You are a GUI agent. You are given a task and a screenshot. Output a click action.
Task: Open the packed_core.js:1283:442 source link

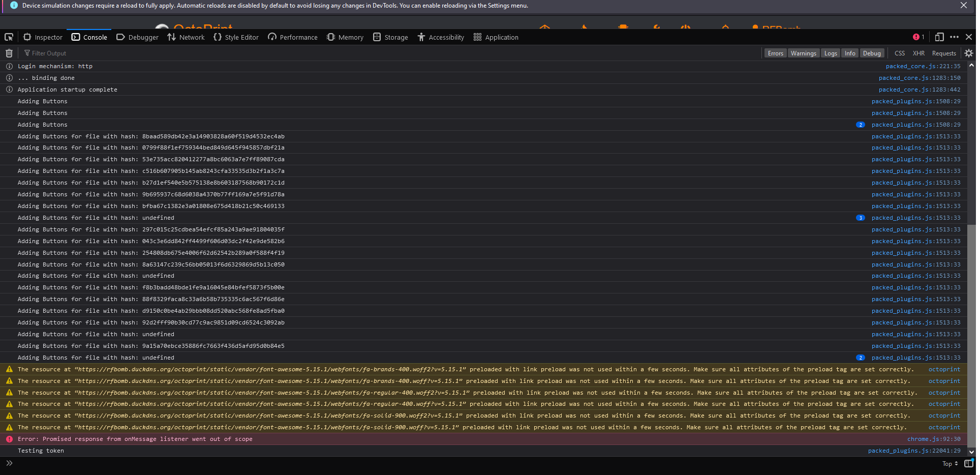click(x=920, y=90)
